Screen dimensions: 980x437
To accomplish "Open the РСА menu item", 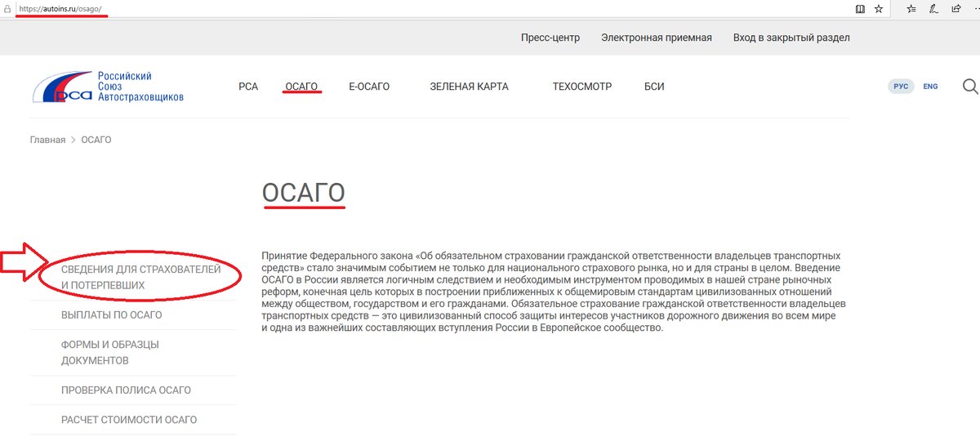I will coord(248,87).
